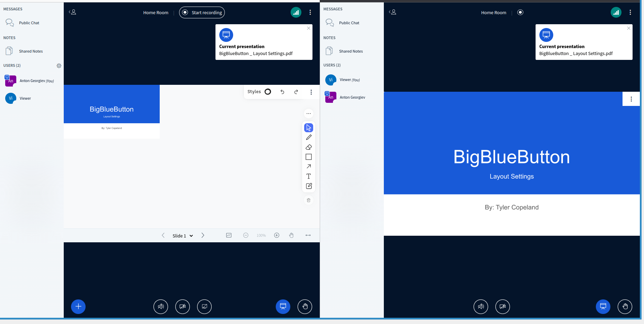
Task: Open the Public Chat
Action: (x=29, y=22)
